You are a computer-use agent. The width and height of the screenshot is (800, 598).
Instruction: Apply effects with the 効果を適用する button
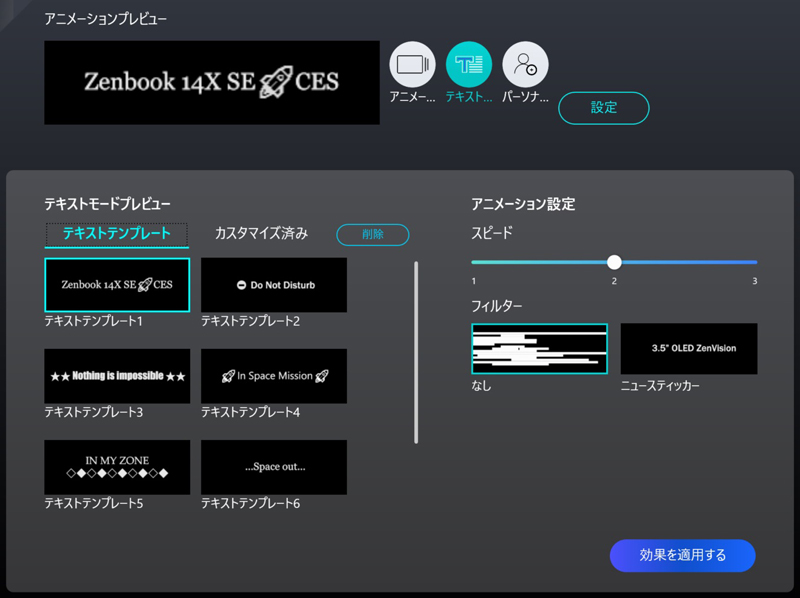[x=683, y=555]
